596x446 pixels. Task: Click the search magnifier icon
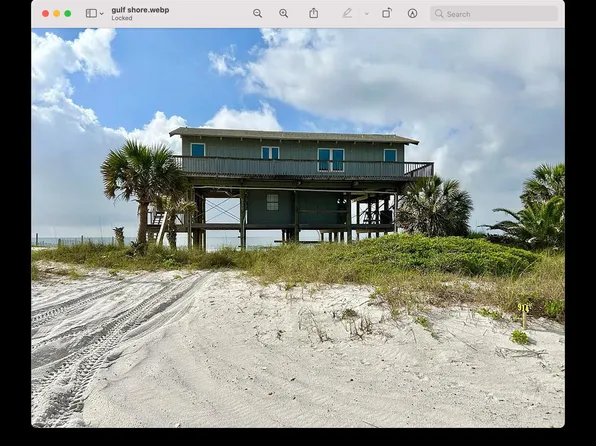(439, 14)
